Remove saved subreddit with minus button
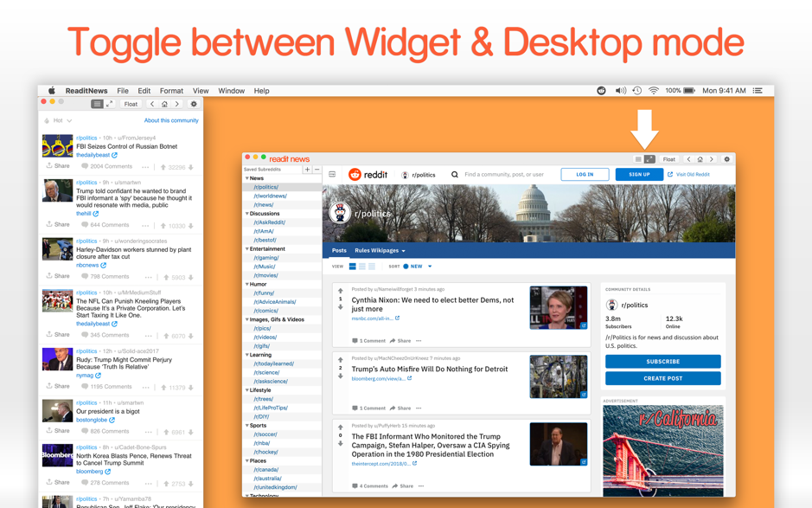 [x=316, y=170]
